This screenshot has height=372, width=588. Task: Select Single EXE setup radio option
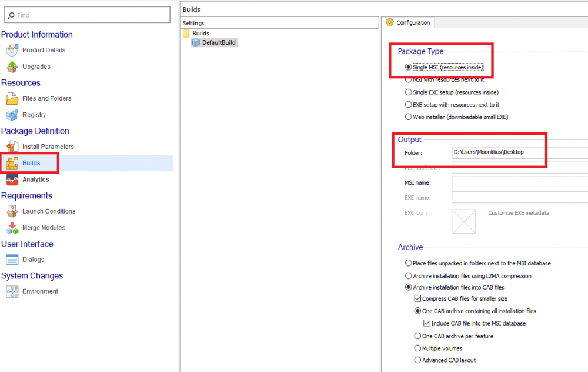tap(409, 92)
